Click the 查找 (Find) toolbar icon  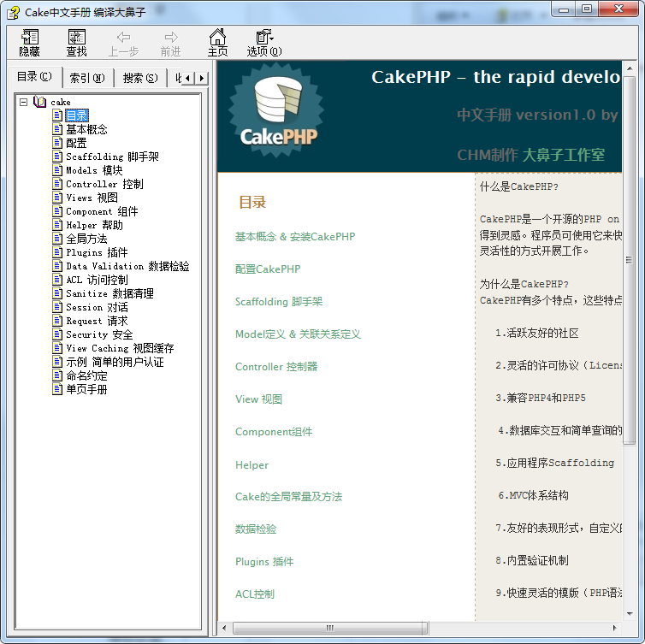click(x=77, y=38)
